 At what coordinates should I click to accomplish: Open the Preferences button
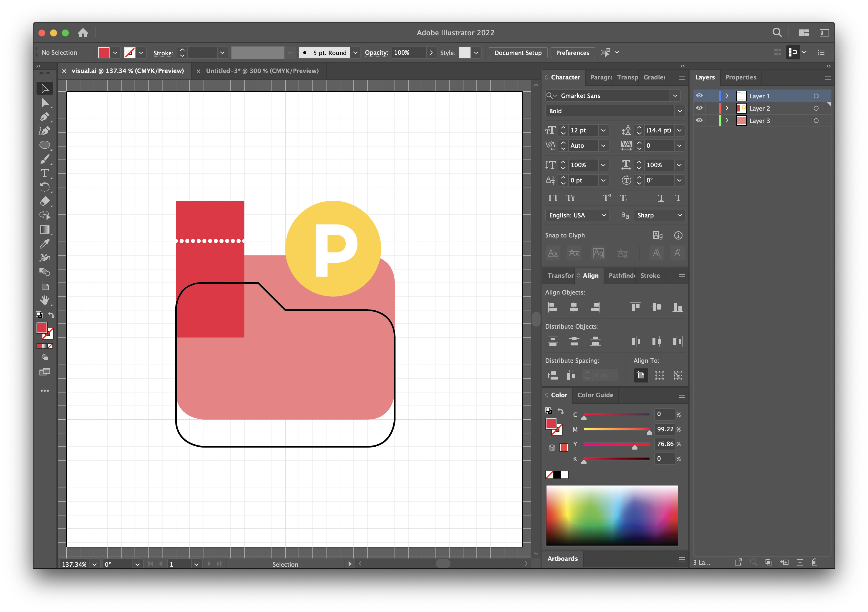[572, 53]
